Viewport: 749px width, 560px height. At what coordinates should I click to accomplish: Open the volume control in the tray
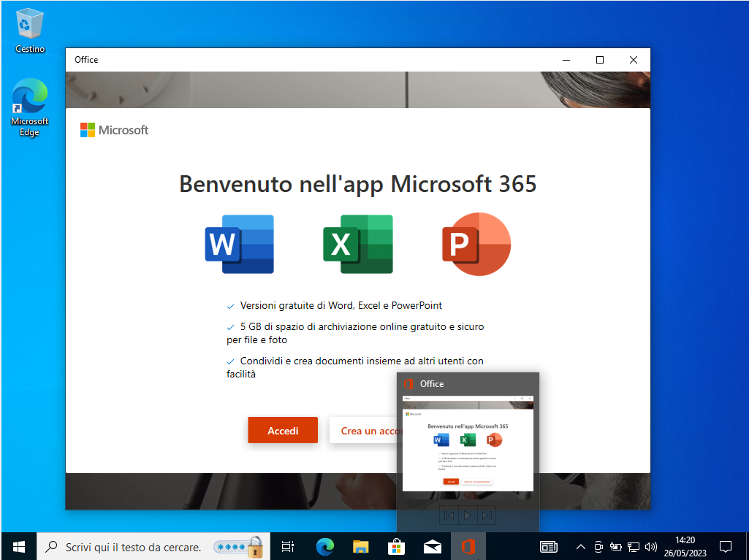click(651, 547)
